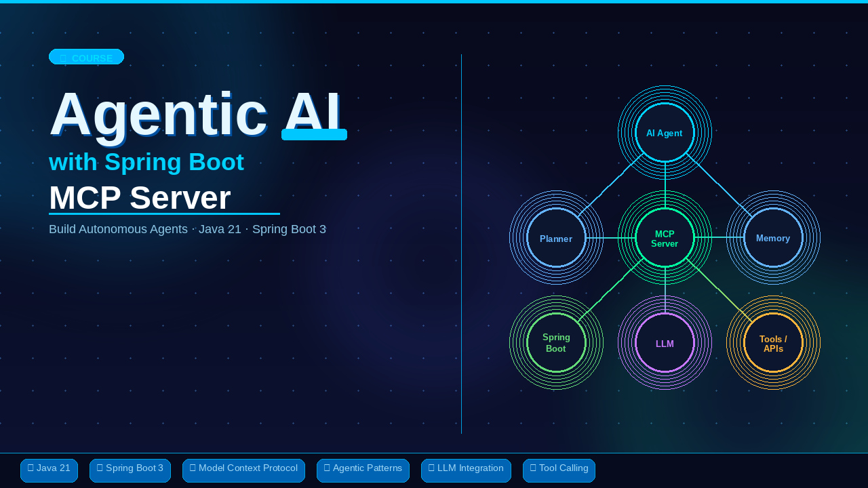The image size is (868, 488).
Task: Click the Memory node
Action: point(773,238)
